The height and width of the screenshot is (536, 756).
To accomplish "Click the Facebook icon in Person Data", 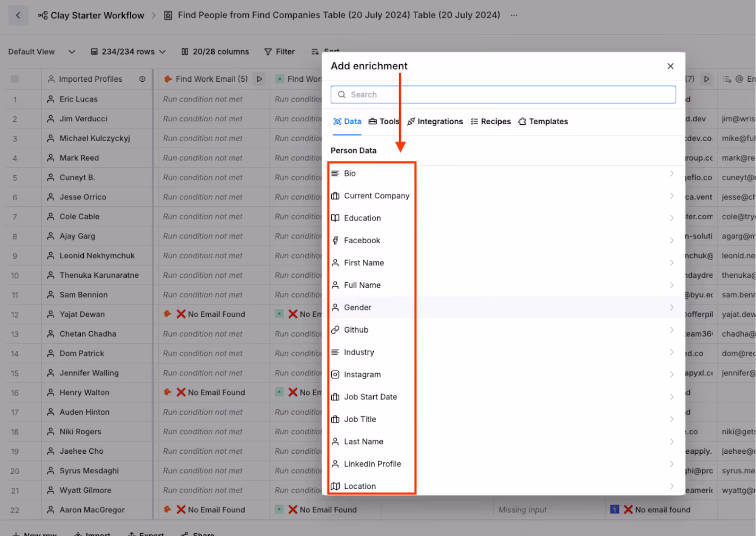I will pos(335,240).
